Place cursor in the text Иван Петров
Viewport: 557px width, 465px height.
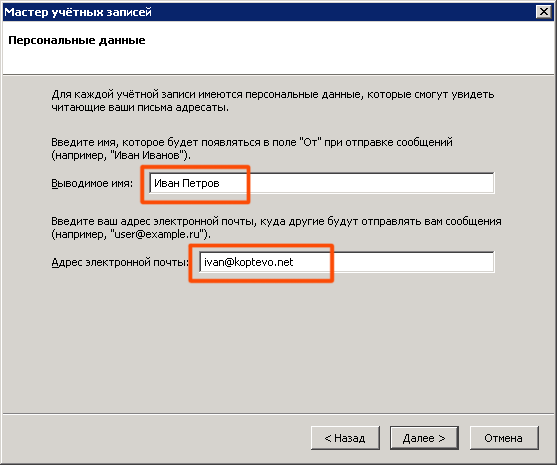(187, 183)
